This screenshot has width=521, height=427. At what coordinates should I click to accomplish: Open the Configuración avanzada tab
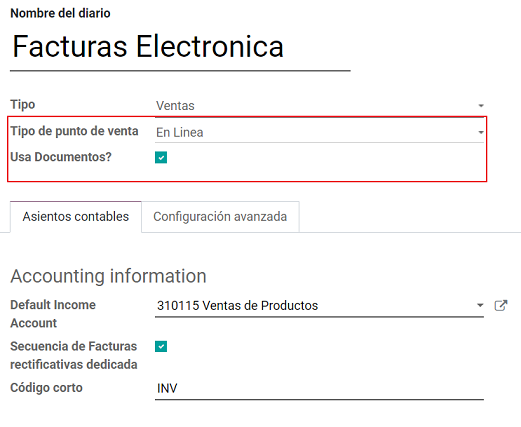(x=220, y=217)
